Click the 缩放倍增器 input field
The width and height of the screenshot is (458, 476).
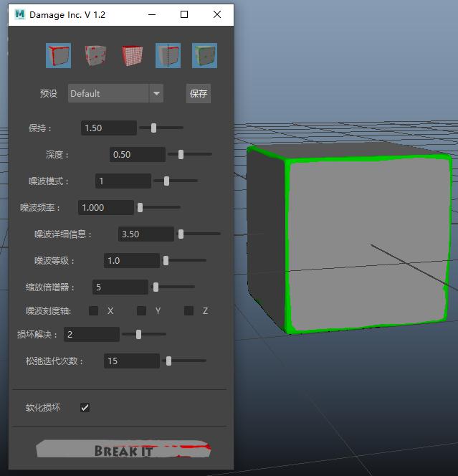point(120,287)
